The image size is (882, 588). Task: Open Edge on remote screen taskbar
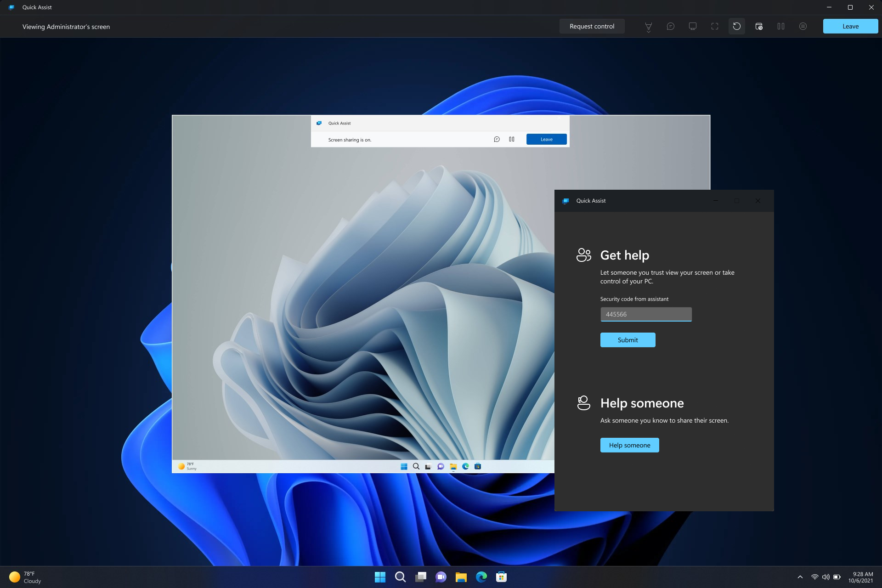(x=465, y=466)
